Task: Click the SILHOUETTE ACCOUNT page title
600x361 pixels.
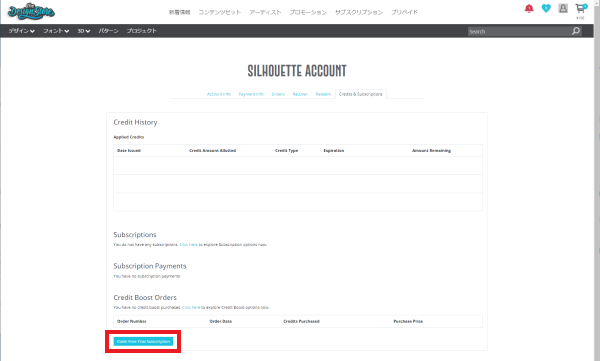Action: tap(297, 71)
